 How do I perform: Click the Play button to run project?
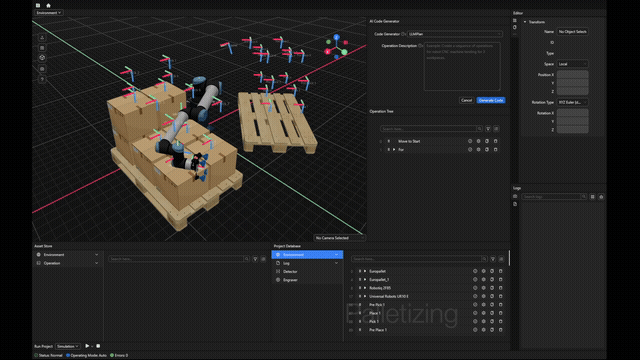(87, 346)
